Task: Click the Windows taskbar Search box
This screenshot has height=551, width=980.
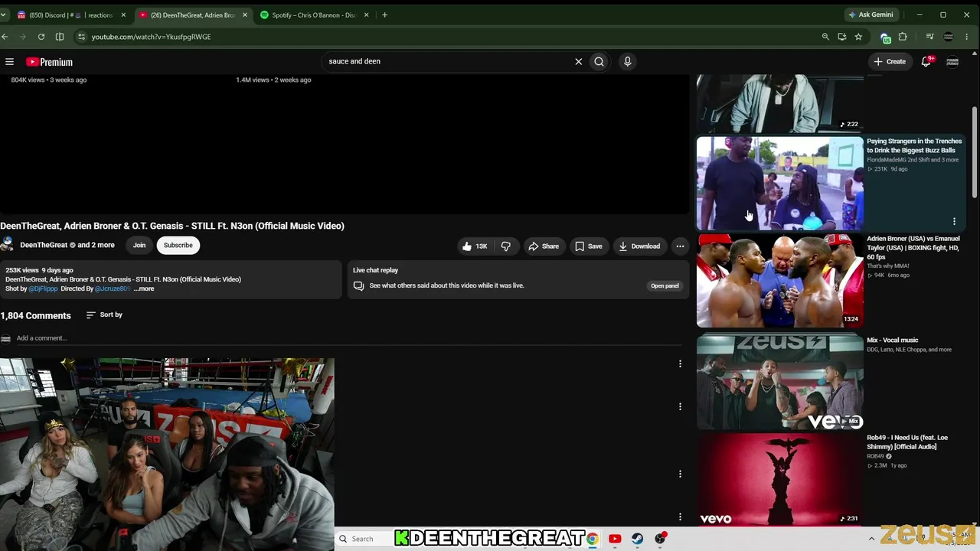Action: [x=364, y=539]
